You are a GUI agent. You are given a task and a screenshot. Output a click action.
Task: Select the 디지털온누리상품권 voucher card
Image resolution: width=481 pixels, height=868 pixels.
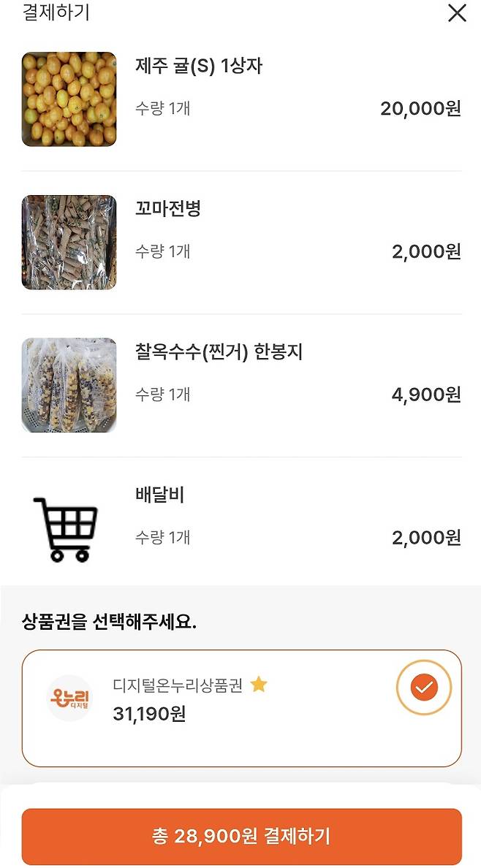click(240, 696)
